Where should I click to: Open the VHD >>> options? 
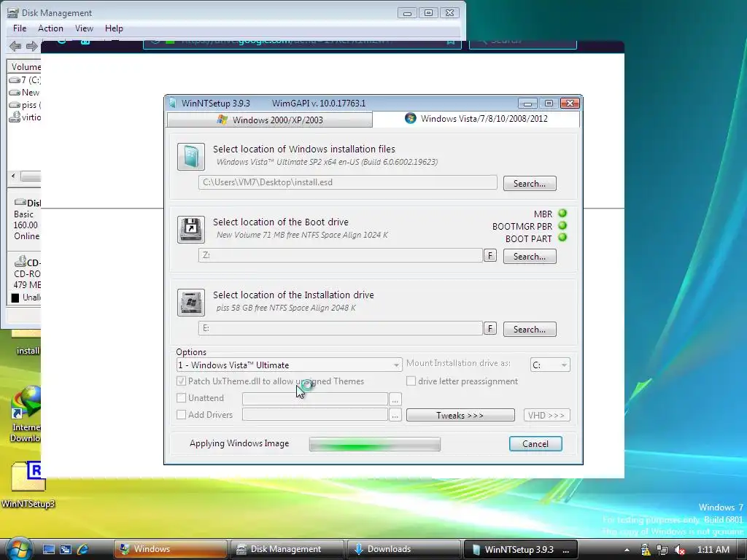[x=546, y=415]
